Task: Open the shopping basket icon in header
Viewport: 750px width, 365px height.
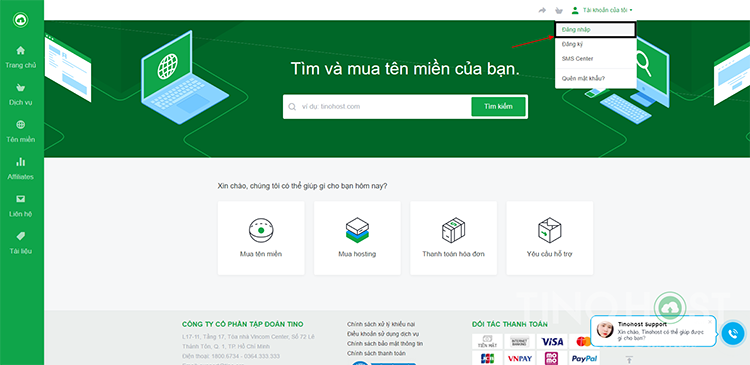Action: (558, 10)
